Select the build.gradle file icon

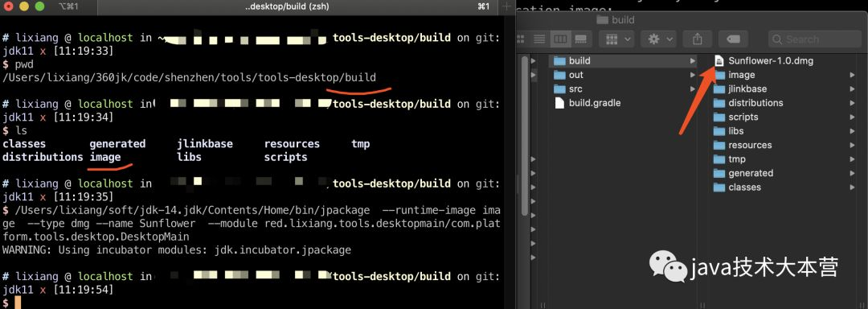pos(559,102)
